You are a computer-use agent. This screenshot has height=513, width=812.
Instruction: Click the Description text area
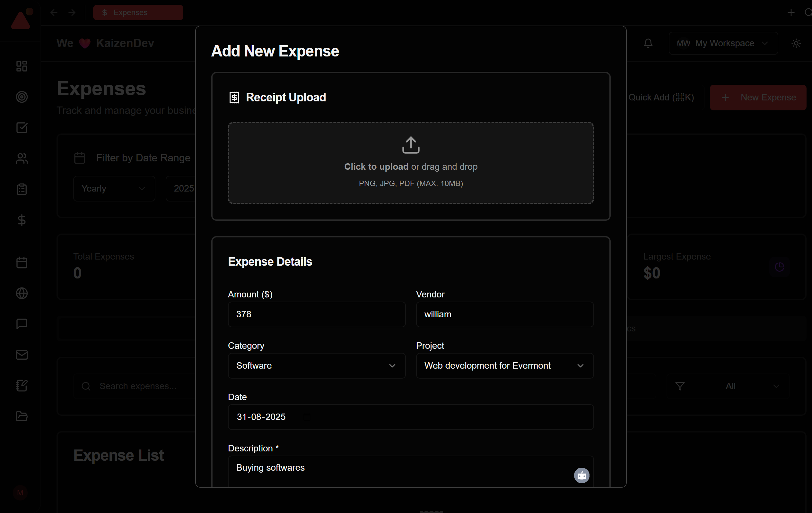tap(411, 471)
